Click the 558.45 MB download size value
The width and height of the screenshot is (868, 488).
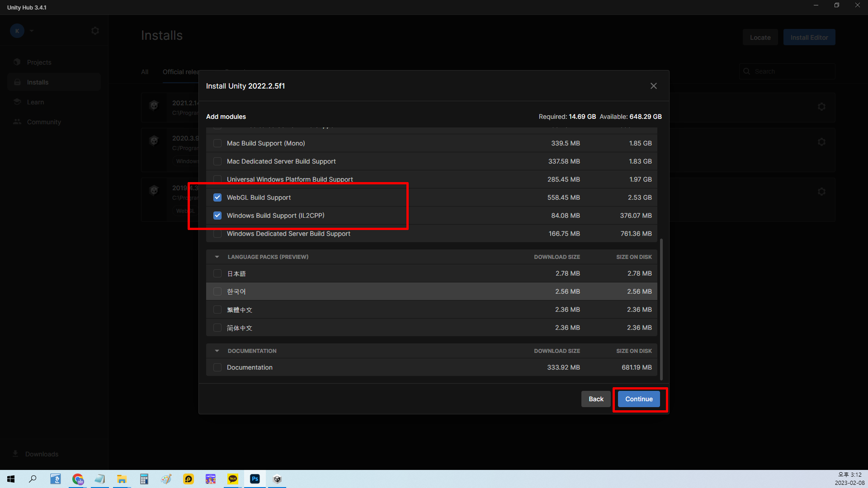(563, 197)
